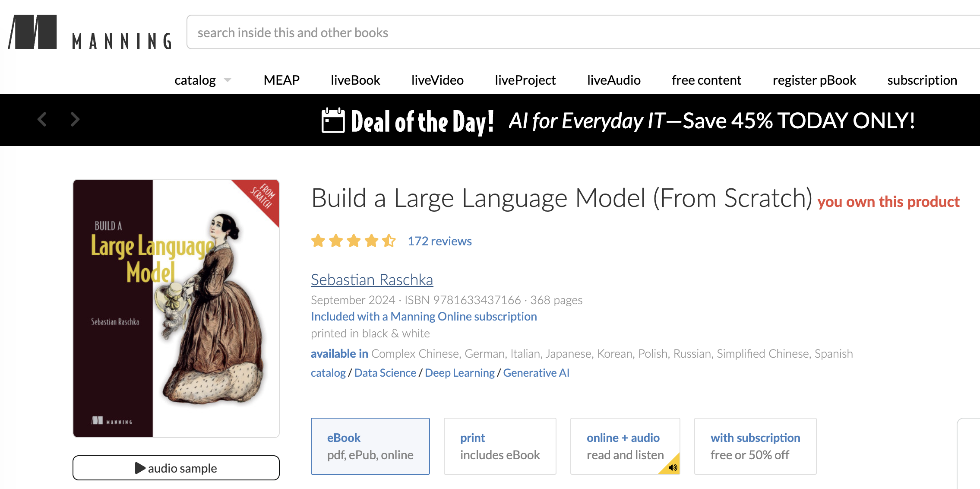Choose the with subscription option
Image resolution: width=980 pixels, height=489 pixels.
(755, 446)
